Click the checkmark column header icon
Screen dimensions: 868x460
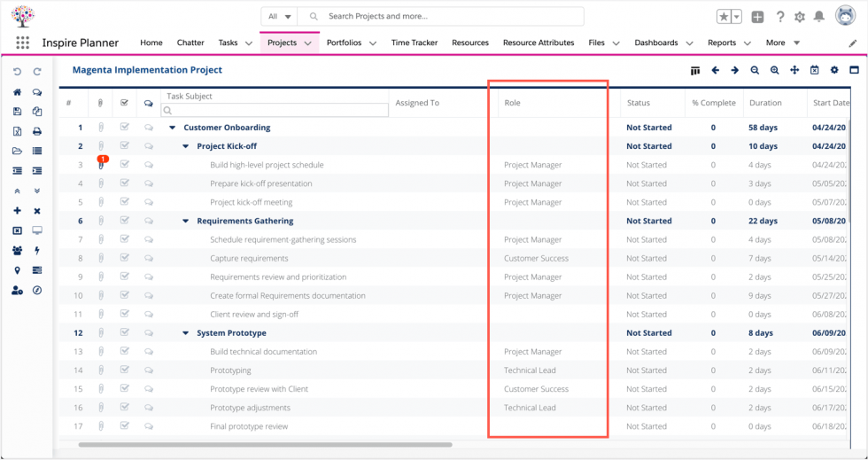pos(125,103)
